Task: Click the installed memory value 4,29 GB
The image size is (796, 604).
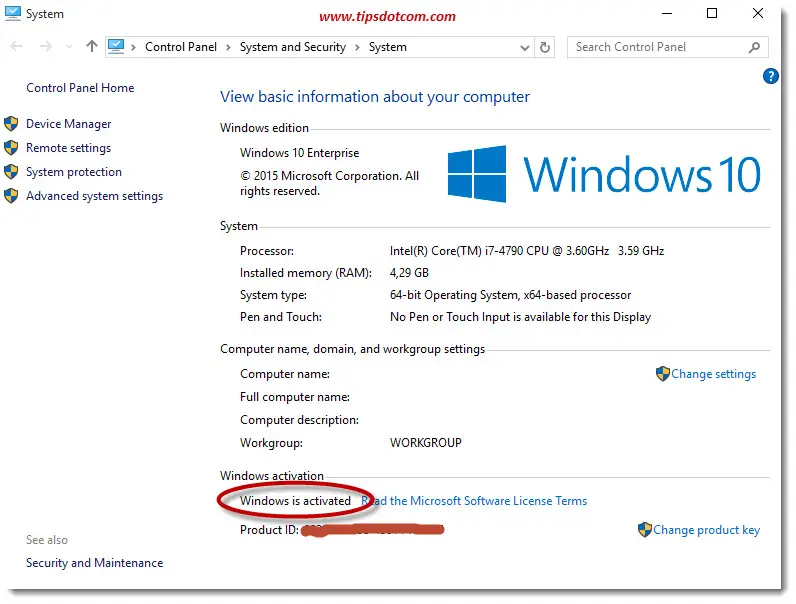Action: coord(409,273)
